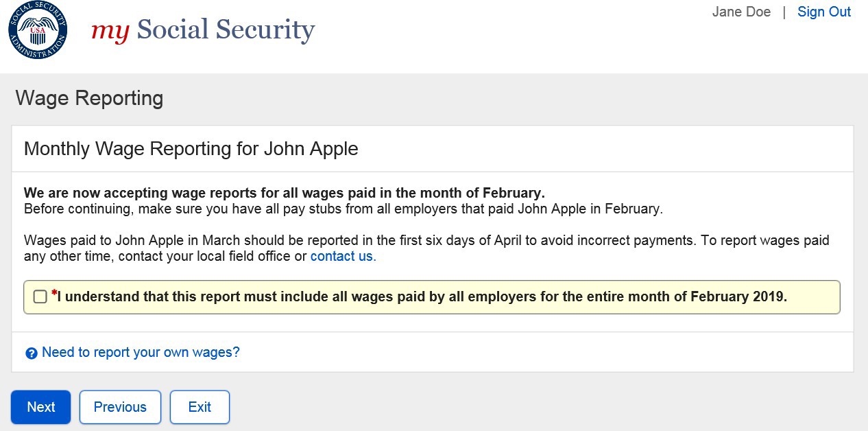Click the Jane Doe user name
Viewport: 868px width, 431px height.
741,12
